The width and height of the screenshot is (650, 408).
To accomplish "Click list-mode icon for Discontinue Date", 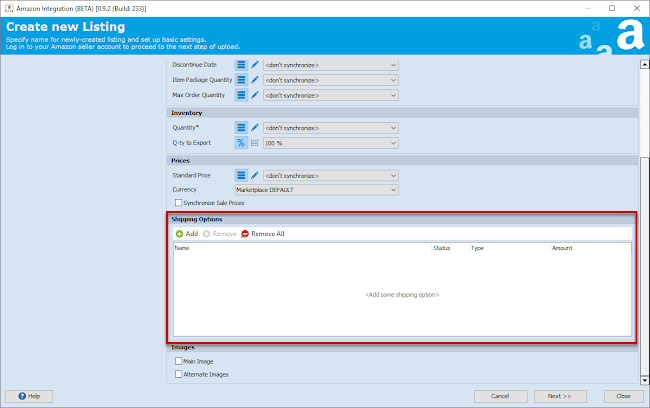I will (x=241, y=65).
